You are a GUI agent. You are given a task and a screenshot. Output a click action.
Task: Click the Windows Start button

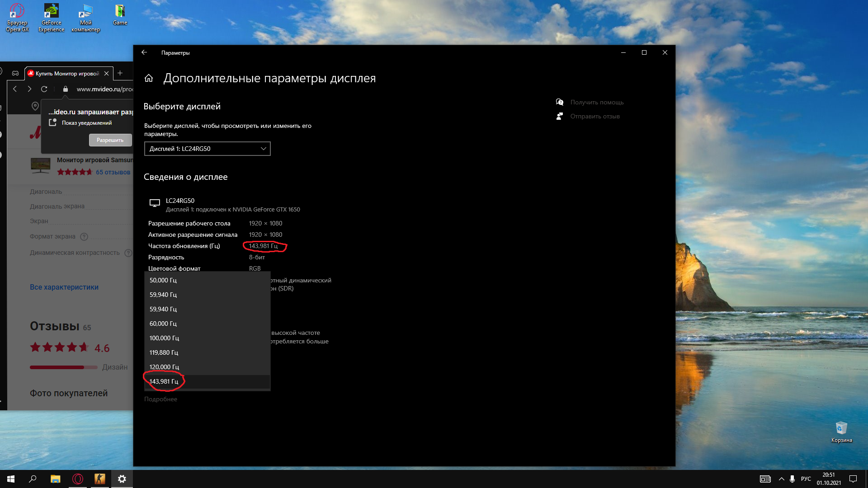(11, 479)
